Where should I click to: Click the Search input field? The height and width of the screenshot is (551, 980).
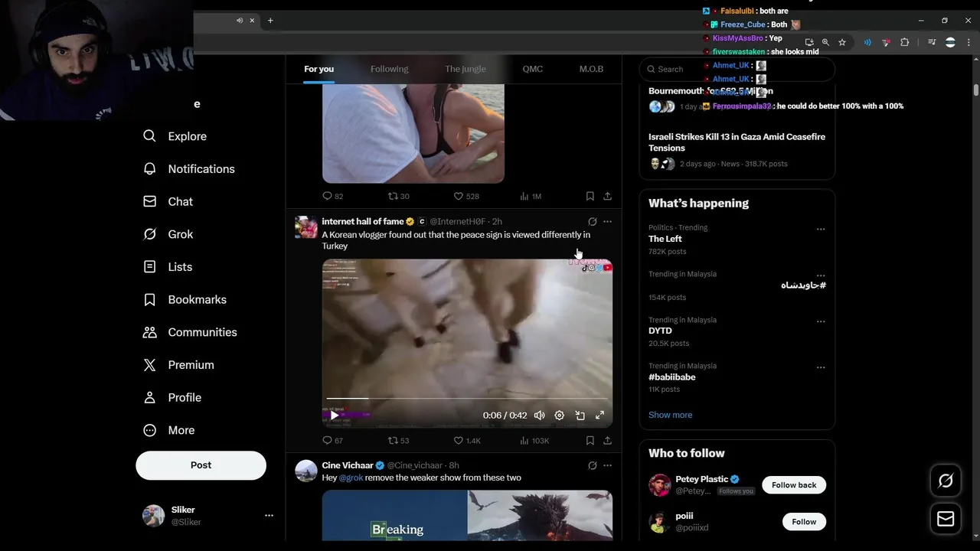(x=737, y=69)
